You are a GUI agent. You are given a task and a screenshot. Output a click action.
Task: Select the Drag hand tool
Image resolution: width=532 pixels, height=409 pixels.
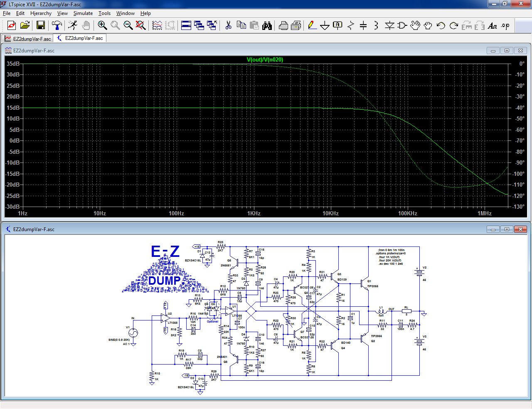(428, 25)
